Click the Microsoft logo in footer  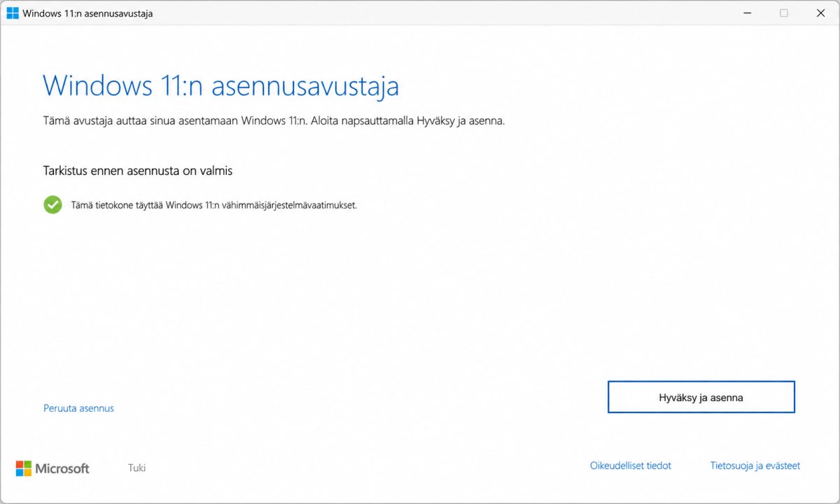pyautogui.click(x=52, y=468)
